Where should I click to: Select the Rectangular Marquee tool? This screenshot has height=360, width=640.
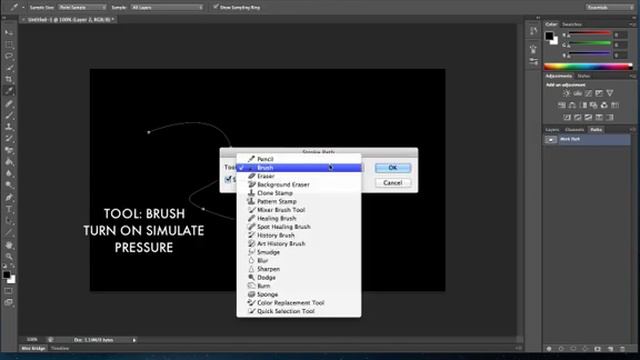[x=9, y=44]
